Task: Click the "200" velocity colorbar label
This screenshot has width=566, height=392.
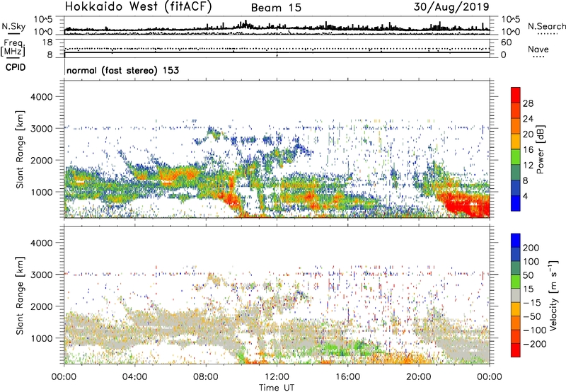Action: coord(531,248)
